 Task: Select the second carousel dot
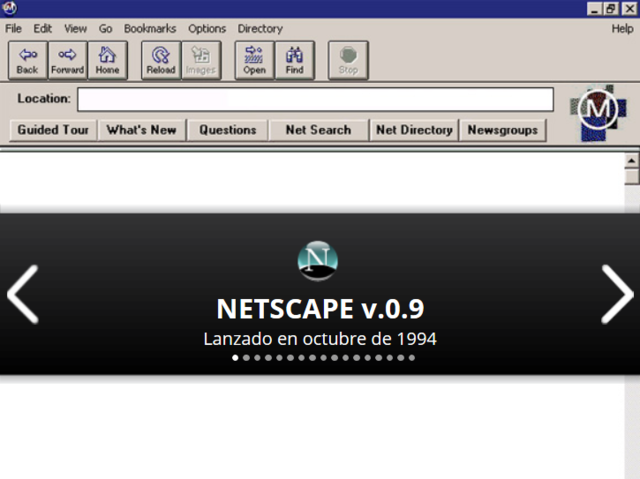tap(246, 358)
